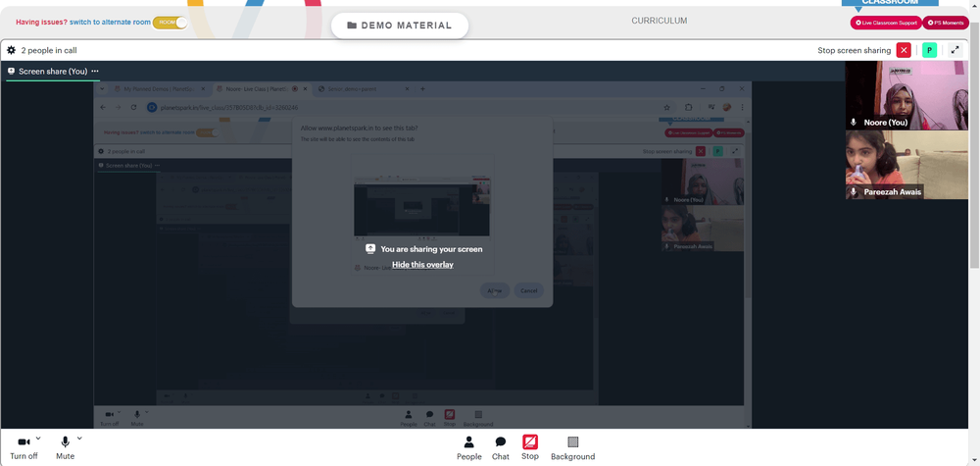Image resolution: width=980 pixels, height=466 pixels.
Task: Open the shared browser's three-dot menu
Action: pos(742,108)
